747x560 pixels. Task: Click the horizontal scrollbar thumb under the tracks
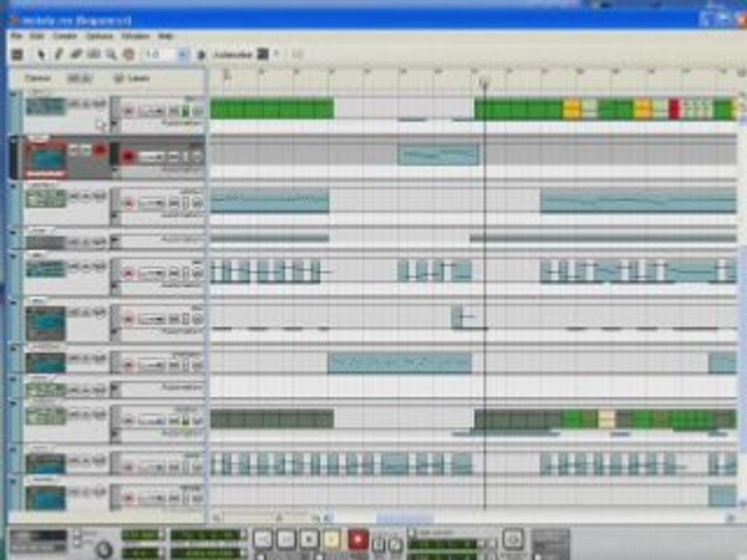point(405,517)
